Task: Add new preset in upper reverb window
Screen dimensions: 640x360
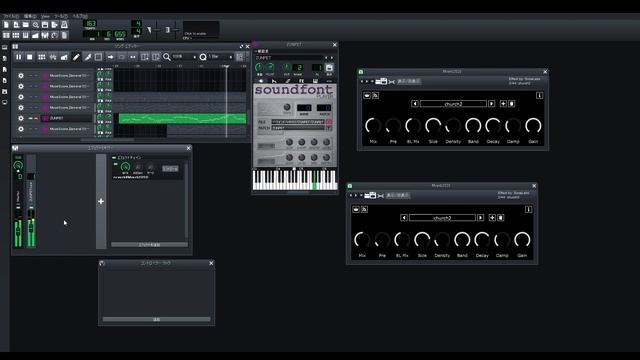Action: [x=503, y=104]
